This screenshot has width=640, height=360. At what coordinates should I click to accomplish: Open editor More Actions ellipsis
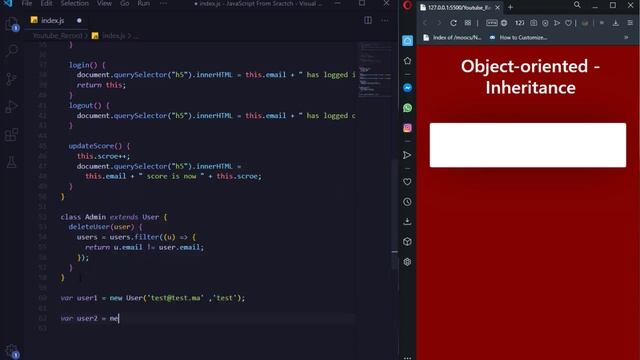tap(384, 20)
